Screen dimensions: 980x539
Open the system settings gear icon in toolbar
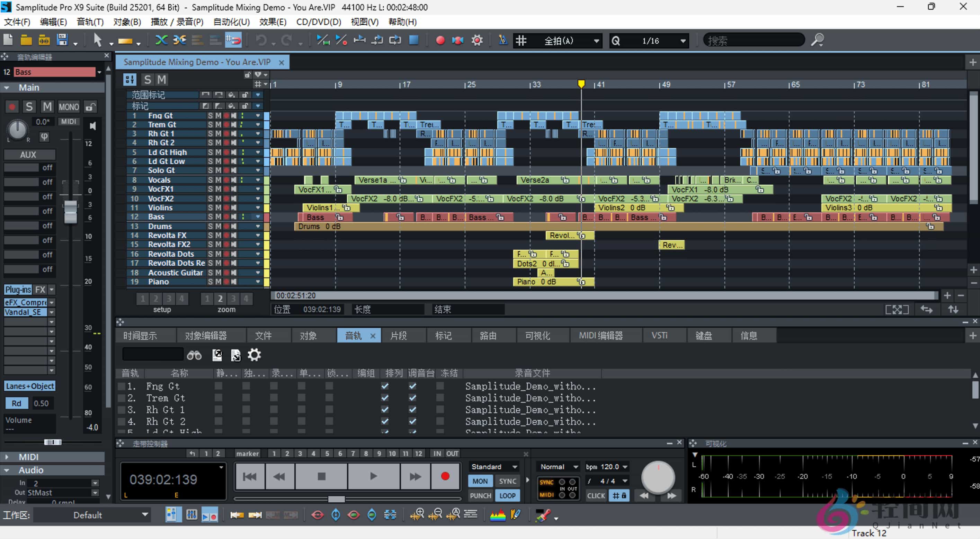(x=477, y=40)
